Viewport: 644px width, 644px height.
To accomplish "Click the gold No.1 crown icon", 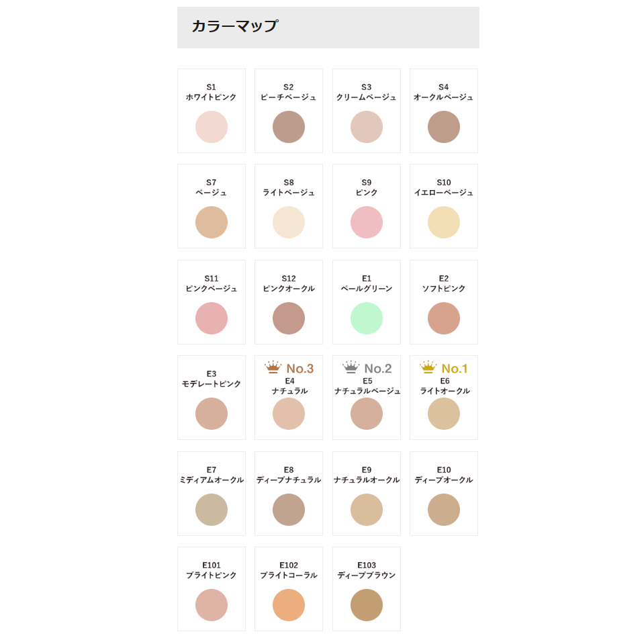I will [428, 367].
